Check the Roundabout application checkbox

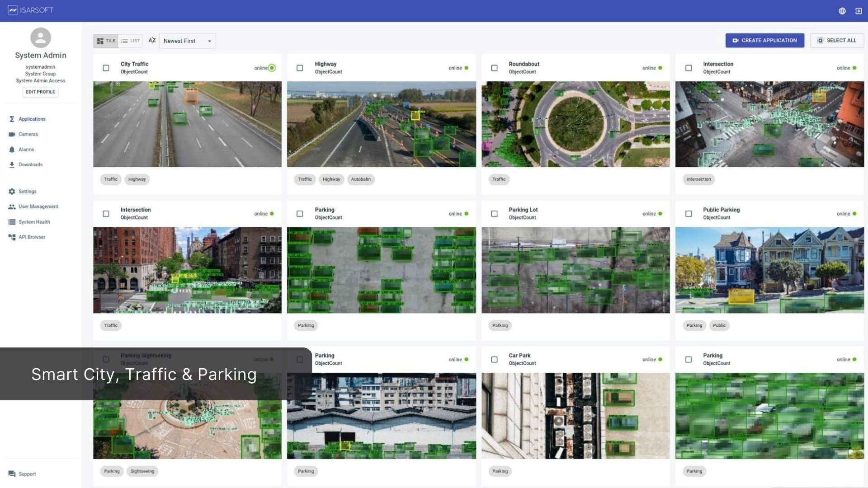tap(494, 68)
